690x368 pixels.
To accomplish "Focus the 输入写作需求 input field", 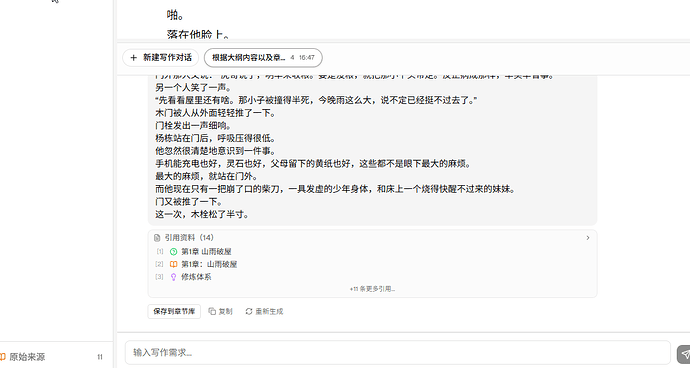I will [398, 353].
